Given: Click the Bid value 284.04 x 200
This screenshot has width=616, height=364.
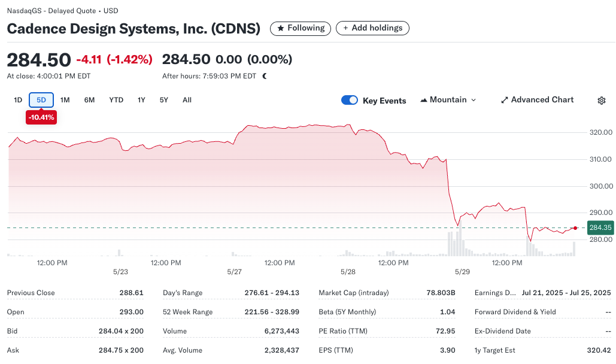Looking at the screenshot, I should coord(121,331).
